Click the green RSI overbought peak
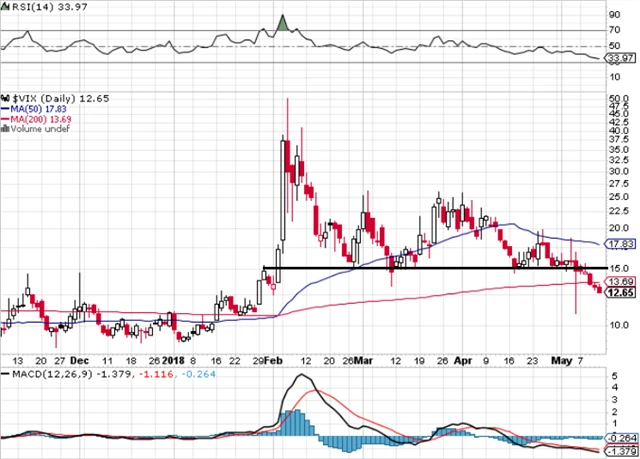 click(282, 23)
